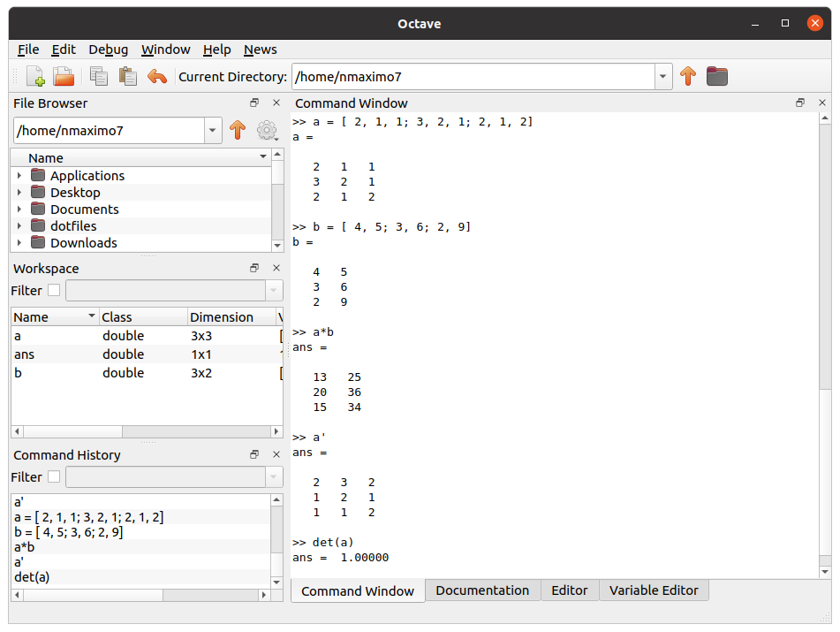Click the New script icon
This screenshot has width=840, height=632.
point(35,76)
